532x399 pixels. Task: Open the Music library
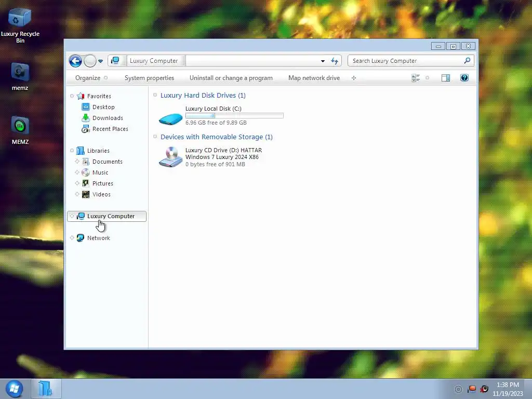(x=100, y=172)
